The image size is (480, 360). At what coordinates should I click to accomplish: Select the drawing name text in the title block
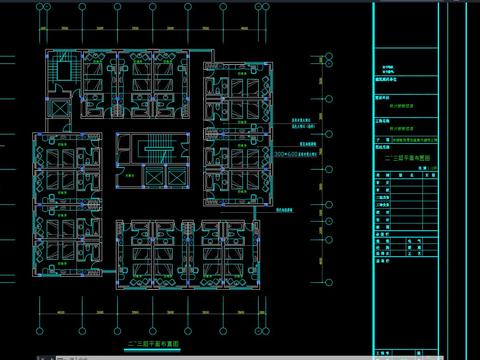click(407, 158)
